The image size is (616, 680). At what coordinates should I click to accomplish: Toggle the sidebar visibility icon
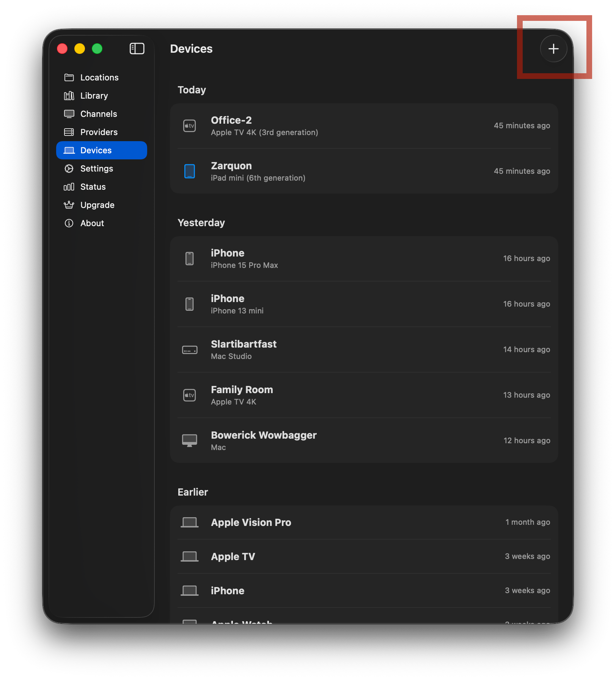137,49
